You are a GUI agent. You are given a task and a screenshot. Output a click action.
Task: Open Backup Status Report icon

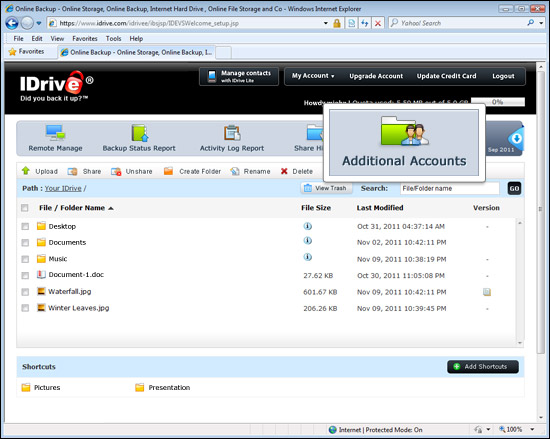pyautogui.click(x=140, y=133)
